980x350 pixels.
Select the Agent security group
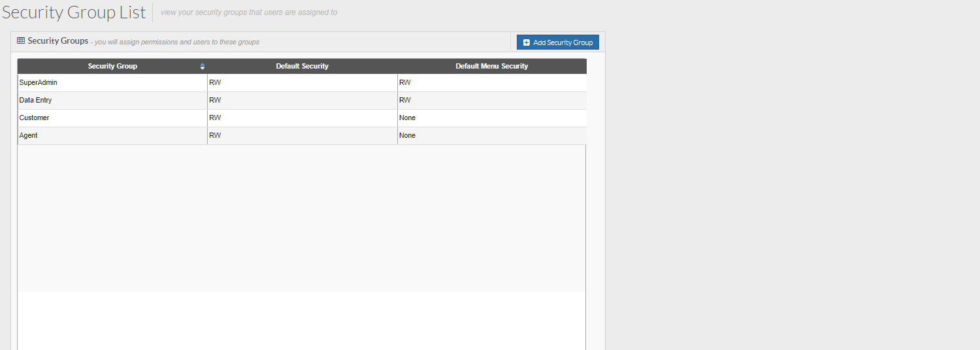point(29,136)
